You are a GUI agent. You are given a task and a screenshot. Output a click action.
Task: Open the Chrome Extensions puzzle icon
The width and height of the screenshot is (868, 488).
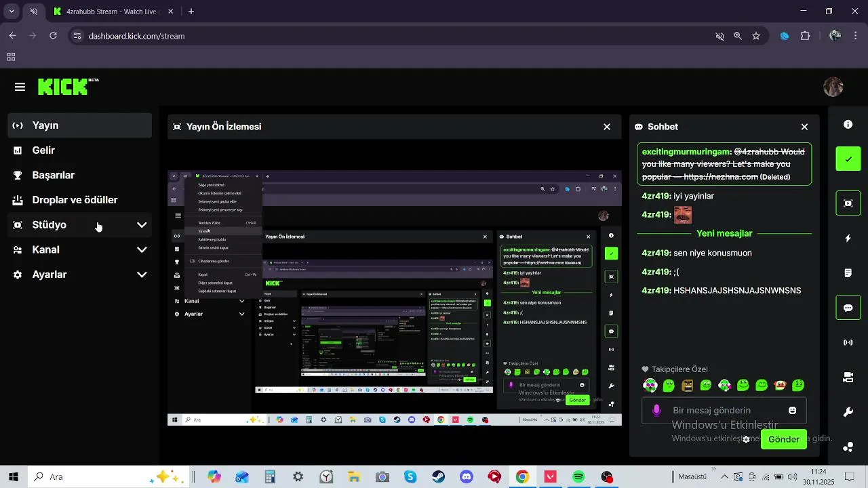[x=805, y=36]
